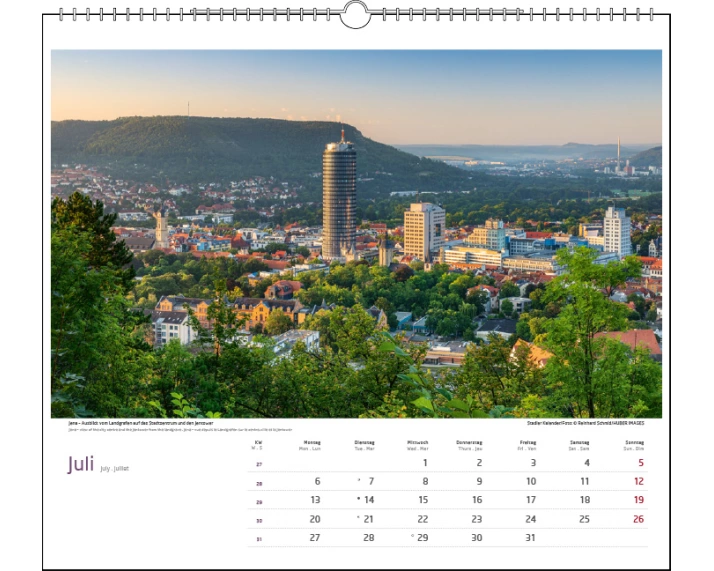Click the KW week column header
Screen dimensions: 714x571
pos(258,444)
